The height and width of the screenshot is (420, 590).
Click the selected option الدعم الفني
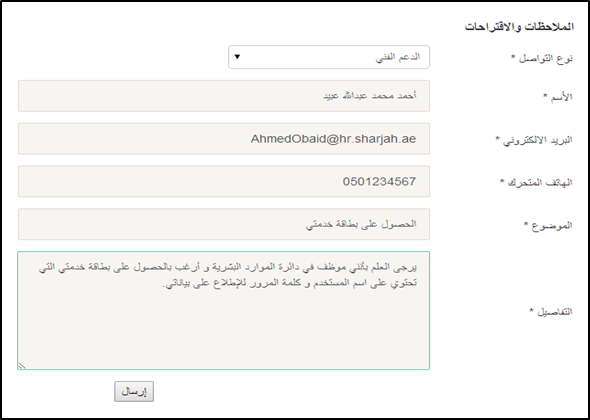(398, 57)
